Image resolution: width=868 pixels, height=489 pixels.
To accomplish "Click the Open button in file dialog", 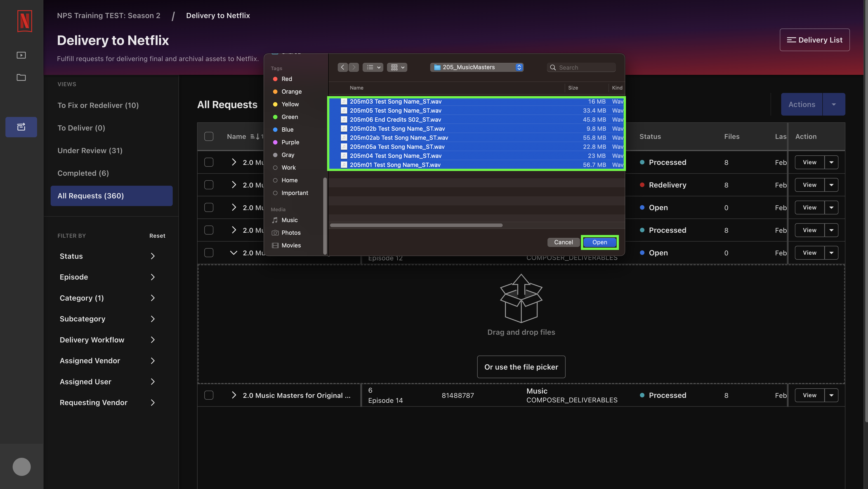I will click(599, 242).
